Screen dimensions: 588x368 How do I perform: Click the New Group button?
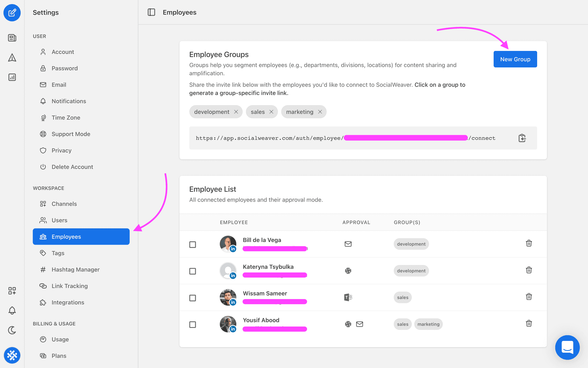[515, 59]
